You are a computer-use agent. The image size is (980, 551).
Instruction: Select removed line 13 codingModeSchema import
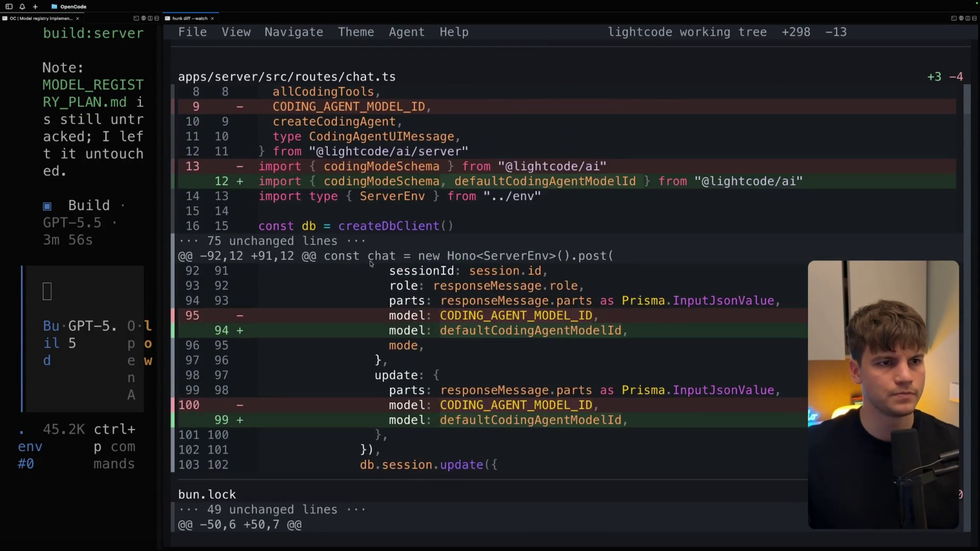[567, 166]
